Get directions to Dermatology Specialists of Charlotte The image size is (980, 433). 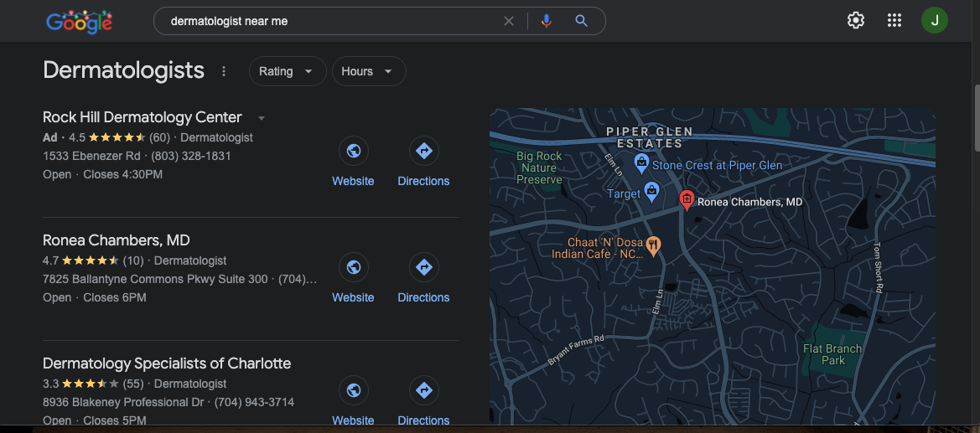pyautogui.click(x=423, y=390)
